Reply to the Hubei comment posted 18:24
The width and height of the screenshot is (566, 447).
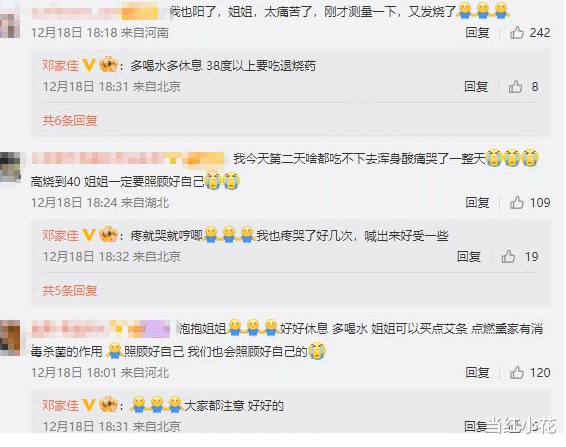(x=477, y=203)
